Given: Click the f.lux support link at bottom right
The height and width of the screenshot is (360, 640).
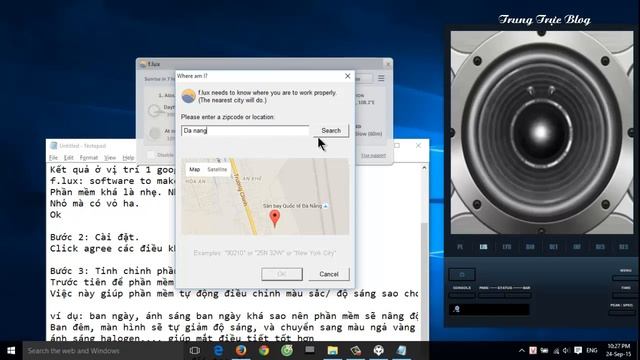Looking at the screenshot, I should pyautogui.click(x=373, y=156).
